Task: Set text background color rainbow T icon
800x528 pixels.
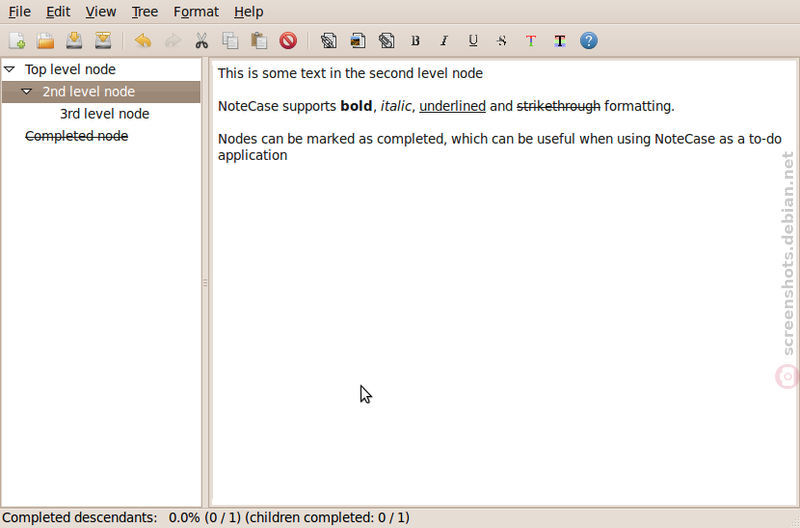Action: pyautogui.click(x=560, y=40)
